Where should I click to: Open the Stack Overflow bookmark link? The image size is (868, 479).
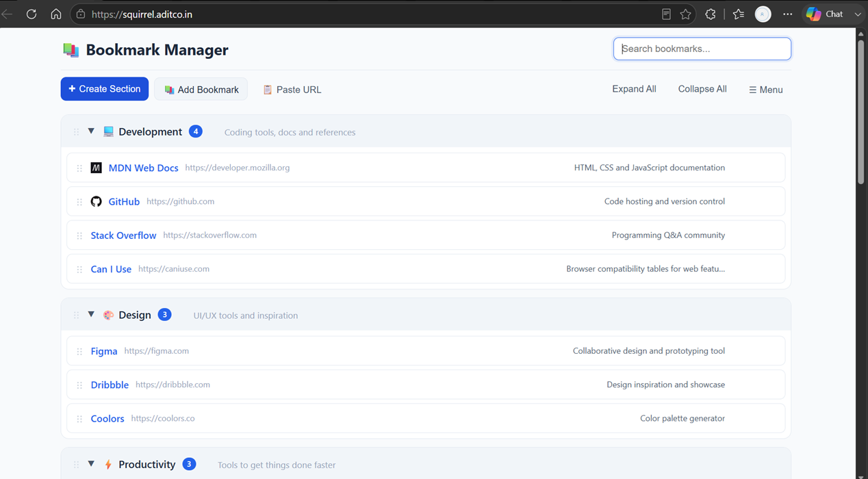pyautogui.click(x=123, y=235)
